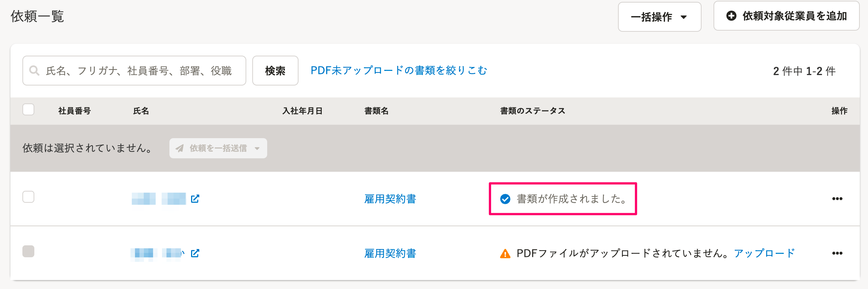
Task: Click the blue checkmark status icon
Action: (505, 199)
